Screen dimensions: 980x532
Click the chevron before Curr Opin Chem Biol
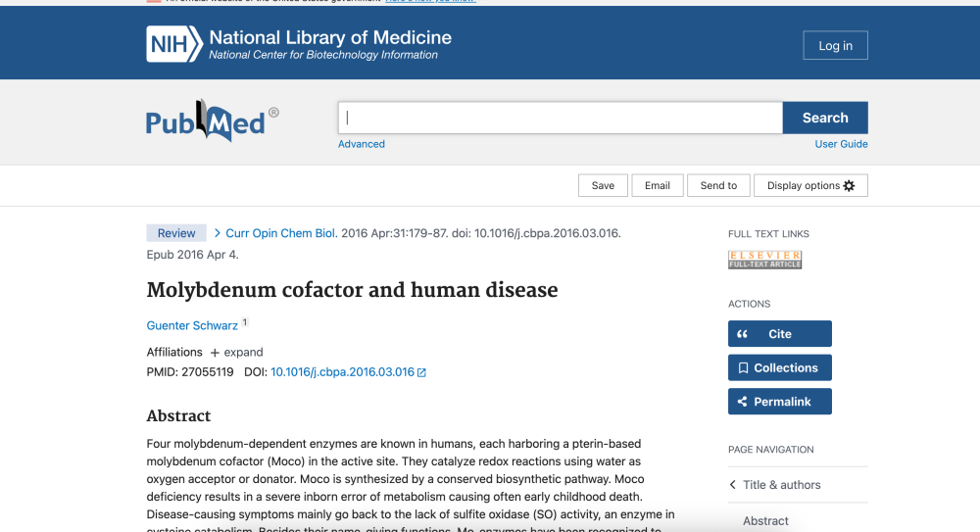[x=217, y=233]
